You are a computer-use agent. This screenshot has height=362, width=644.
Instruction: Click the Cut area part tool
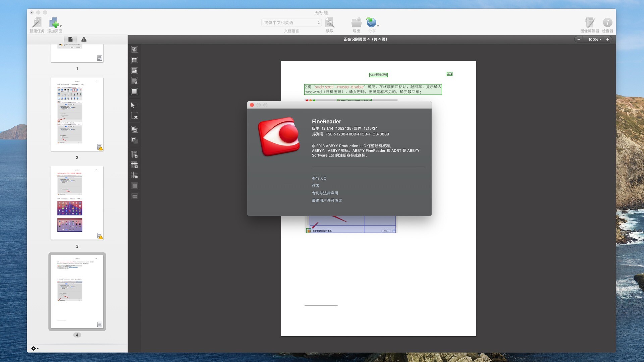[x=134, y=140]
